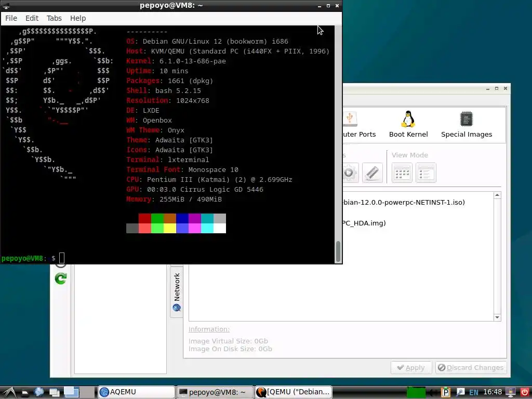This screenshot has height=399, width=532.
Task: Switch to the QEMU Debian taskbar window button
Action: [293, 392]
